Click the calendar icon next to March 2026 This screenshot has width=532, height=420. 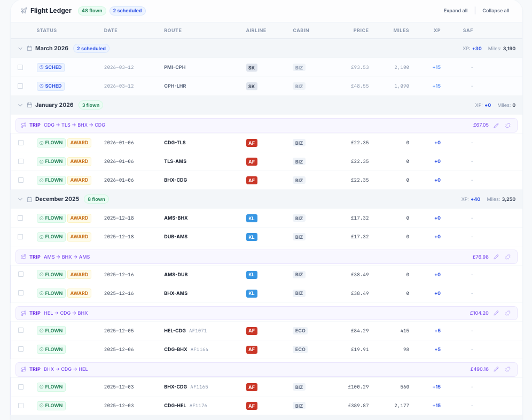29,49
